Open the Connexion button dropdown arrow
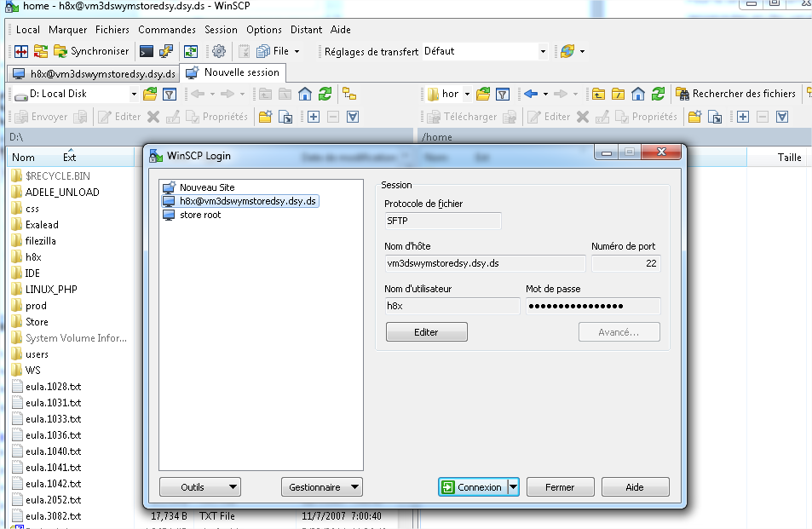This screenshot has height=529, width=812. (513, 487)
